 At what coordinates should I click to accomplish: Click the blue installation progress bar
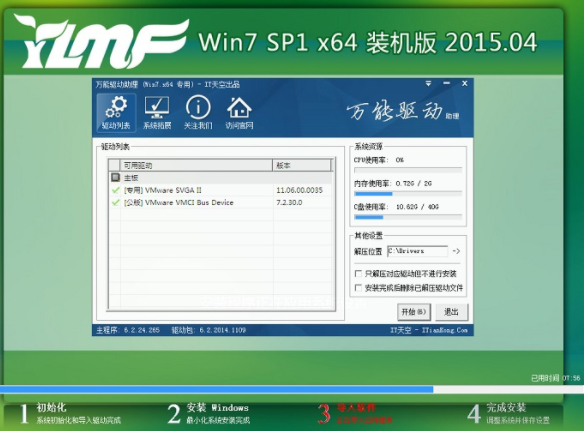tap(216, 389)
